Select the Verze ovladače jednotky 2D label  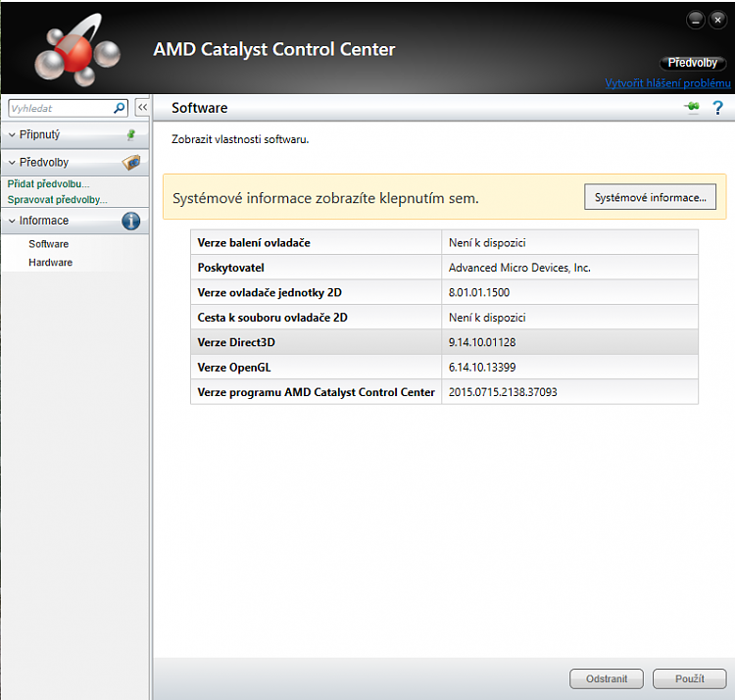click(x=269, y=292)
